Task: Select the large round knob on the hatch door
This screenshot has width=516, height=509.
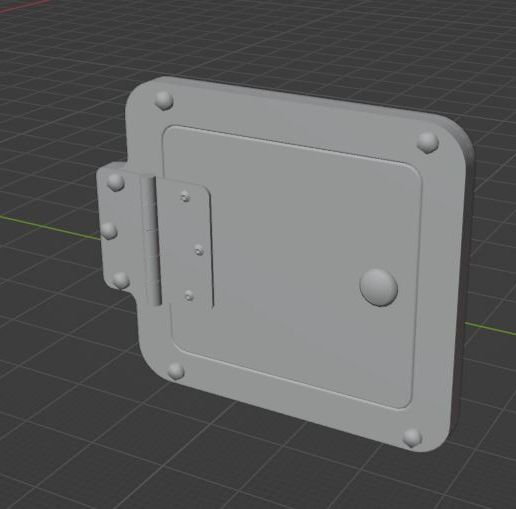Action: click(379, 287)
